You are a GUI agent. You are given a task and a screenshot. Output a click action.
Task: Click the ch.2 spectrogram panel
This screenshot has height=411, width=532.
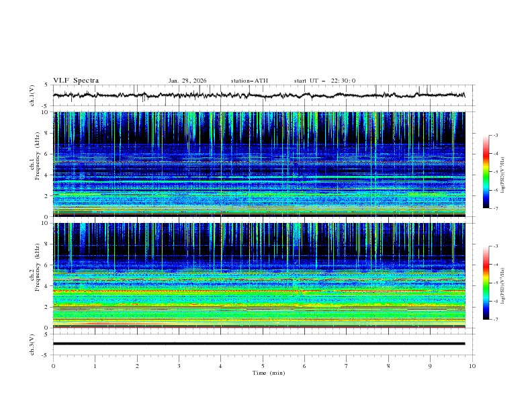[x=259, y=275]
